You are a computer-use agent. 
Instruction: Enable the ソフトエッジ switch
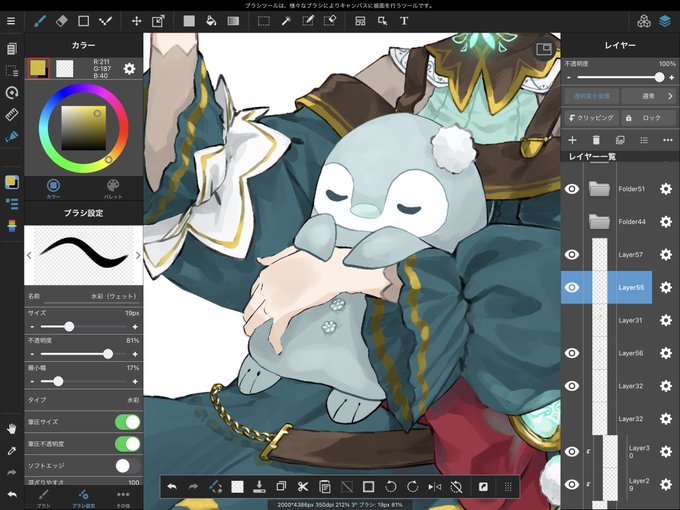128,466
